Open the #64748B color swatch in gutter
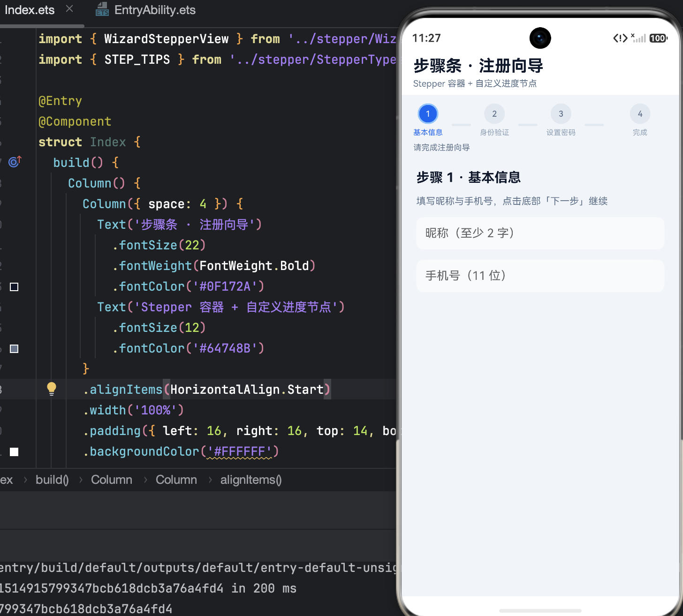The image size is (683, 616). coord(14,349)
